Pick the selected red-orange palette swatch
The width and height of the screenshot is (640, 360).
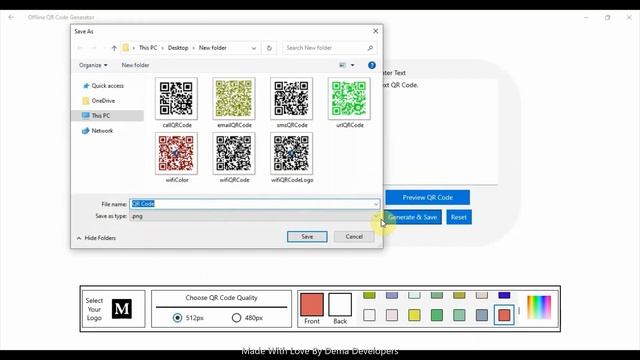tap(504, 315)
